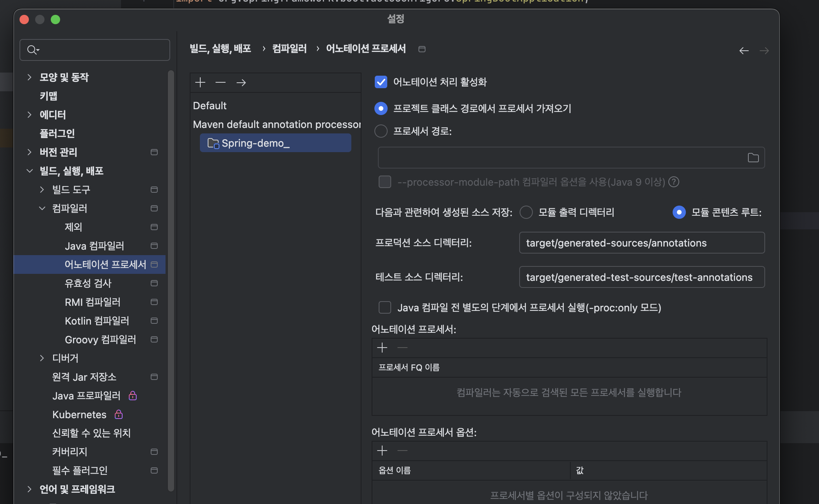Click 컴파일러 in the breadcrumb path
Screen dimensions: 819x504
coord(289,49)
